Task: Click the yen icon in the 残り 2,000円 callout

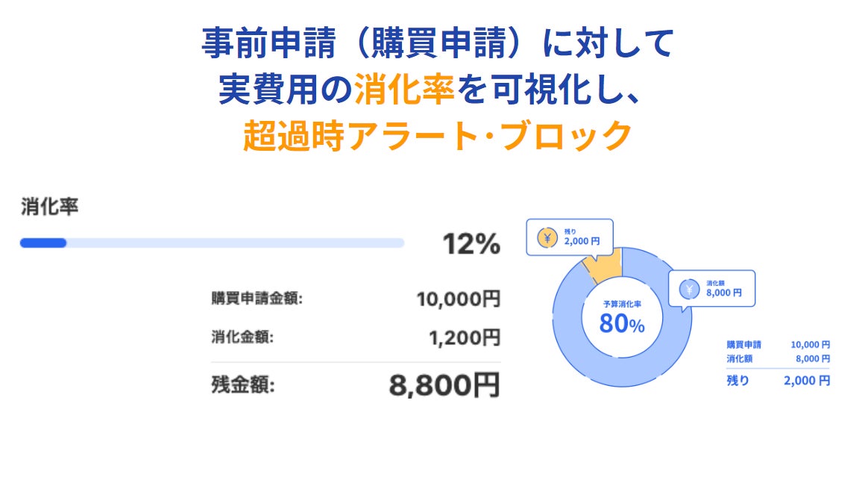Action: pos(547,238)
